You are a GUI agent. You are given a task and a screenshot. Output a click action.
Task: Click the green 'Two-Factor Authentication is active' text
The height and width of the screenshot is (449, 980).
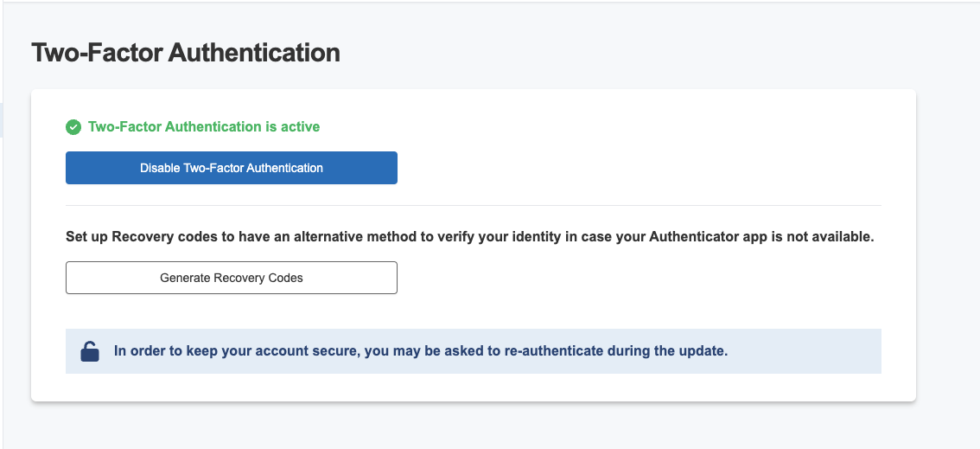204,127
